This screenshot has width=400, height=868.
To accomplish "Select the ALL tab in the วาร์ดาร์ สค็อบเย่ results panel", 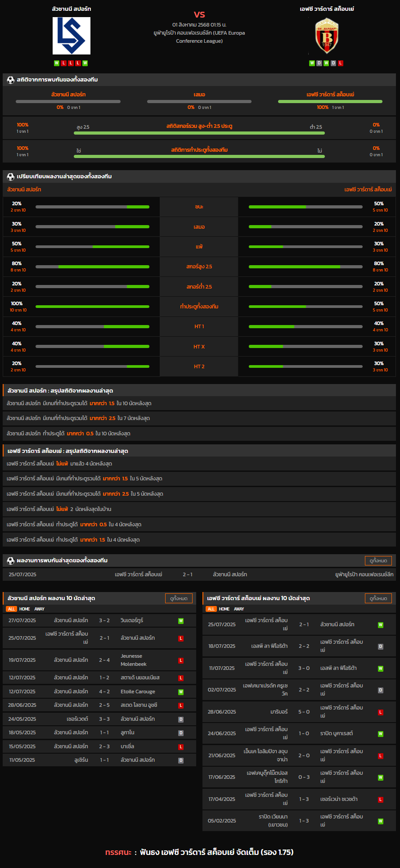I will [x=211, y=609].
